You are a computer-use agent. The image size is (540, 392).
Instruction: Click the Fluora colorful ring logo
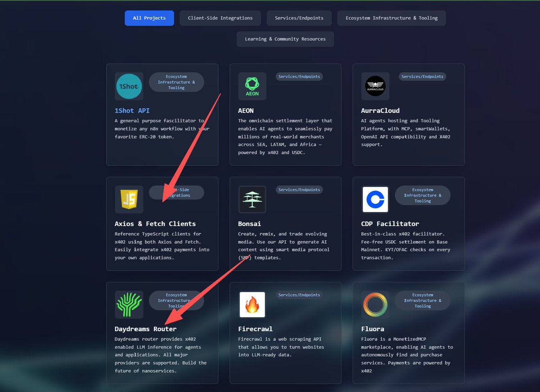click(x=375, y=304)
